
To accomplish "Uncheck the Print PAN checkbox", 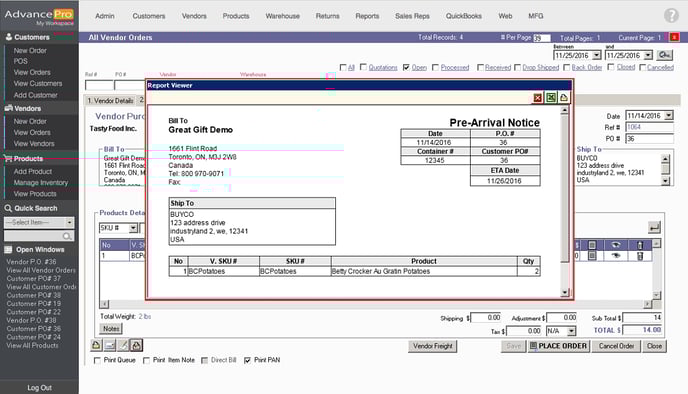I will click(247, 360).
